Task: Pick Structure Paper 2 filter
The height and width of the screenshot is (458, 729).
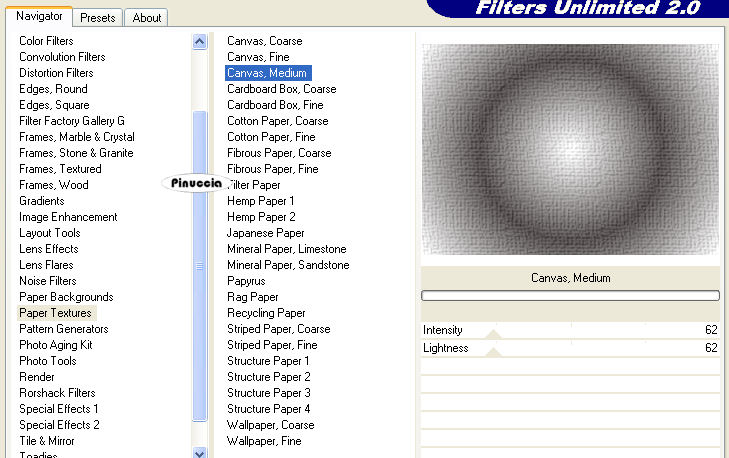Action: tap(268, 377)
